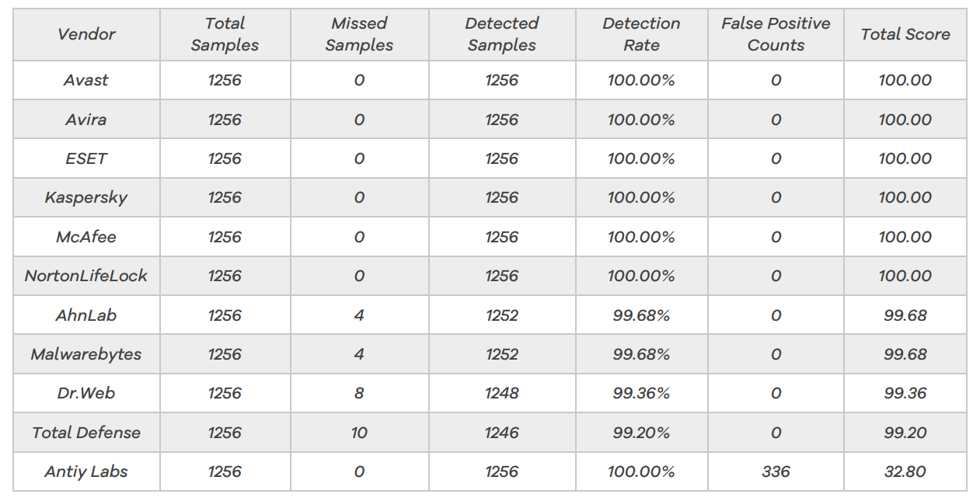
Task: Select the NortonLifeLock vendor cell
Action: coord(86,276)
